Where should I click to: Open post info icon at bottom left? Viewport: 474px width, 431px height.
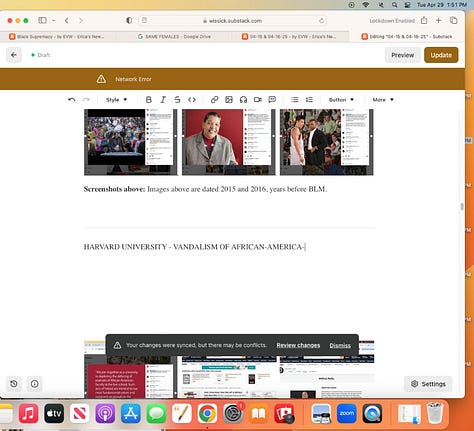tap(35, 384)
